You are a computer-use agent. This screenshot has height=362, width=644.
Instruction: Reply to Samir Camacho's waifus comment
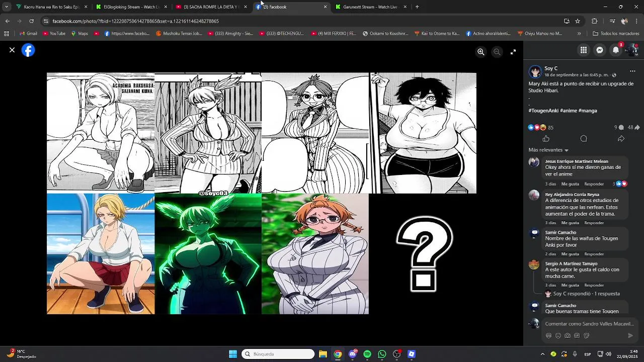(x=594, y=254)
